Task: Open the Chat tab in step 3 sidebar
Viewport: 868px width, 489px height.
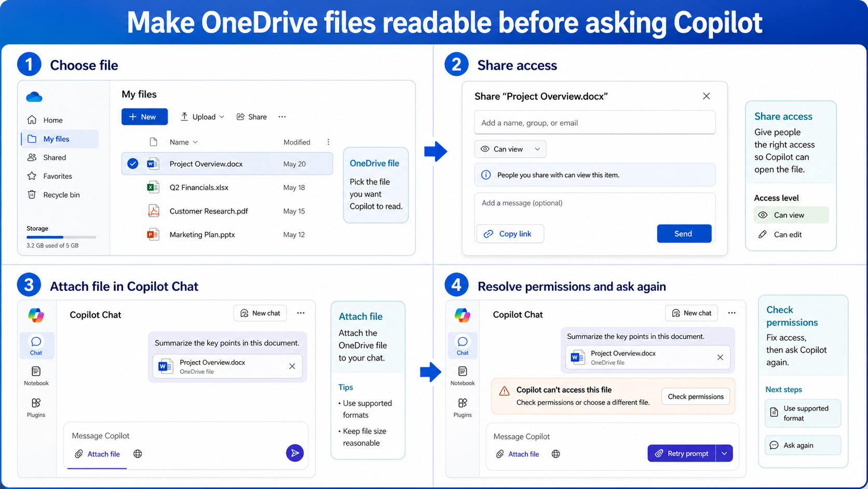Action: pos(36,346)
